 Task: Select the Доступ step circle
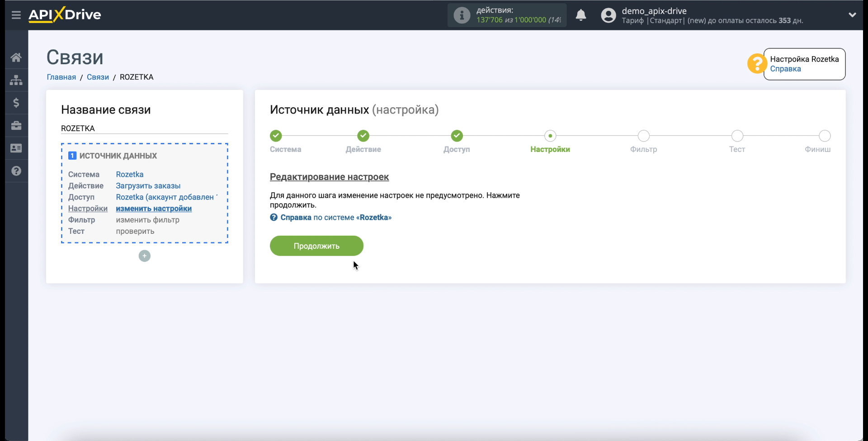tap(457, 136)
